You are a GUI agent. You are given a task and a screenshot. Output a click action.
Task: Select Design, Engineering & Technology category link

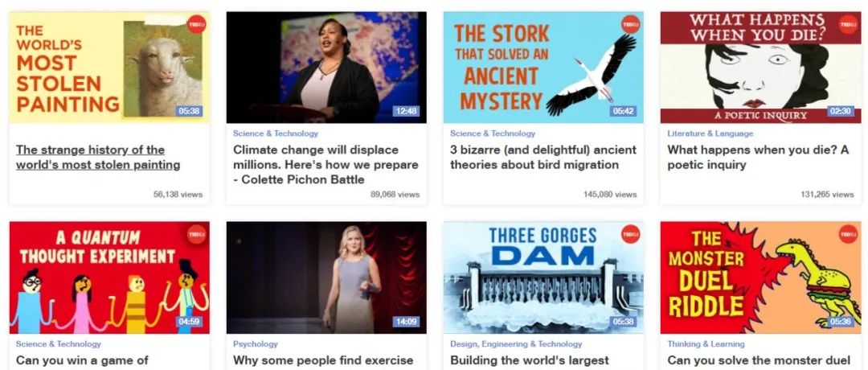tap(516, 344)
